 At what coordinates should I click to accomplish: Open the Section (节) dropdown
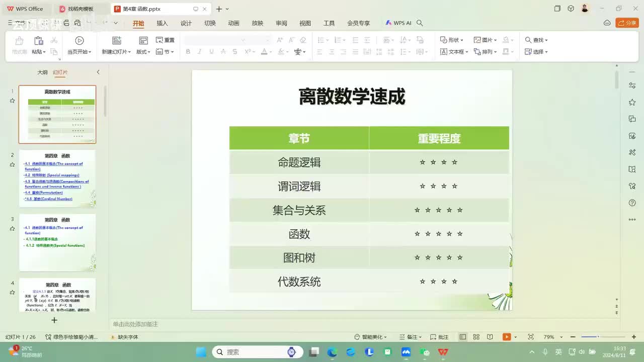165,52
